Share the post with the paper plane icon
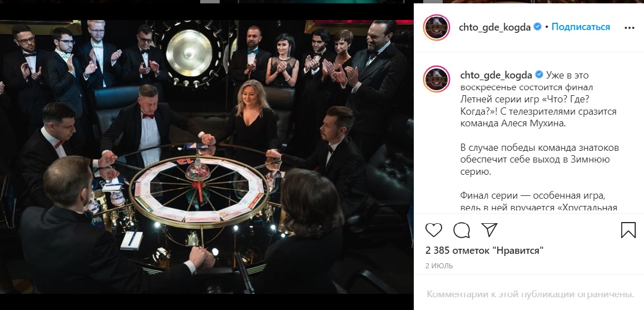The height and width of the screenshot is (310, 644). [489, 230]
